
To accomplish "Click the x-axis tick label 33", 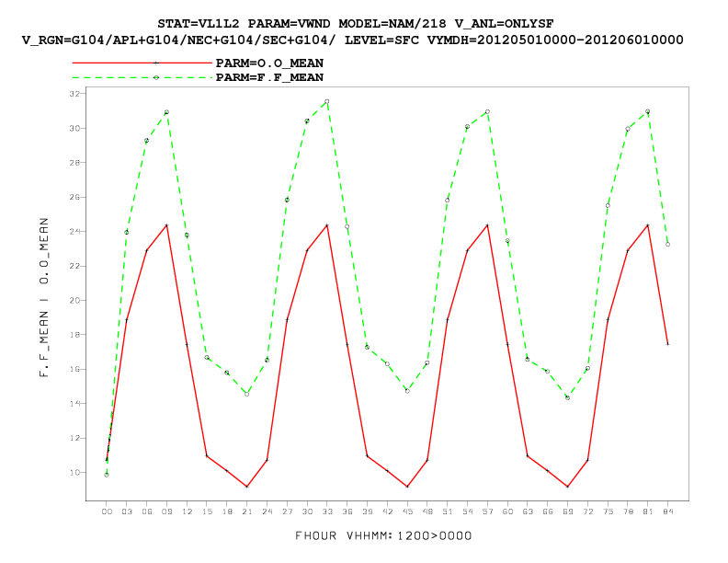I will pos(327,511).
